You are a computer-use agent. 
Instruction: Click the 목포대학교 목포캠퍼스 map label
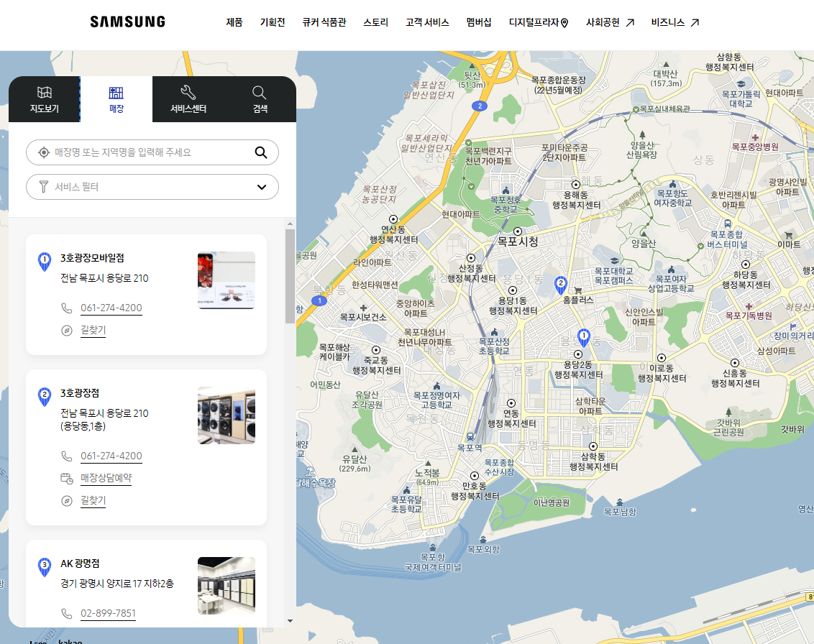613,275
